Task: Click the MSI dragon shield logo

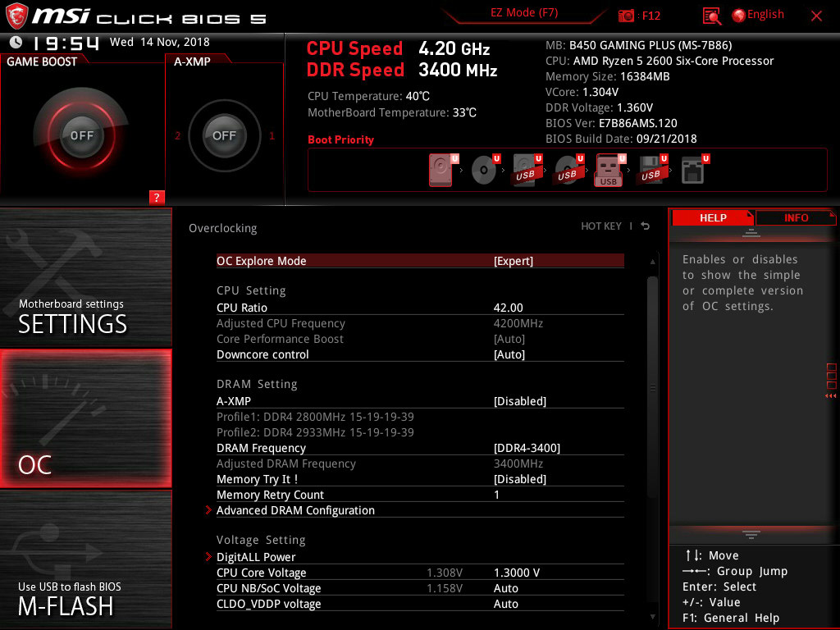Action: coord(16,16)
